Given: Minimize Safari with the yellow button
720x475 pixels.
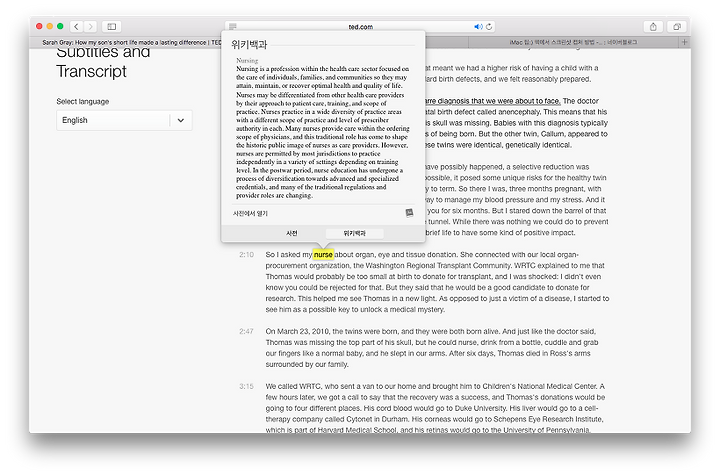Looking at the screenshot, I should [x=50, y=27].
